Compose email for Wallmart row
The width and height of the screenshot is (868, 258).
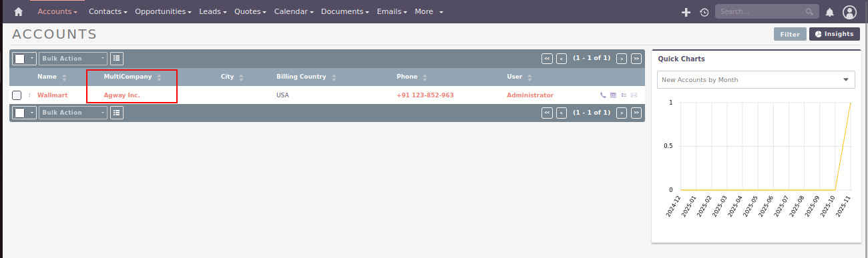tap(634, 95)
